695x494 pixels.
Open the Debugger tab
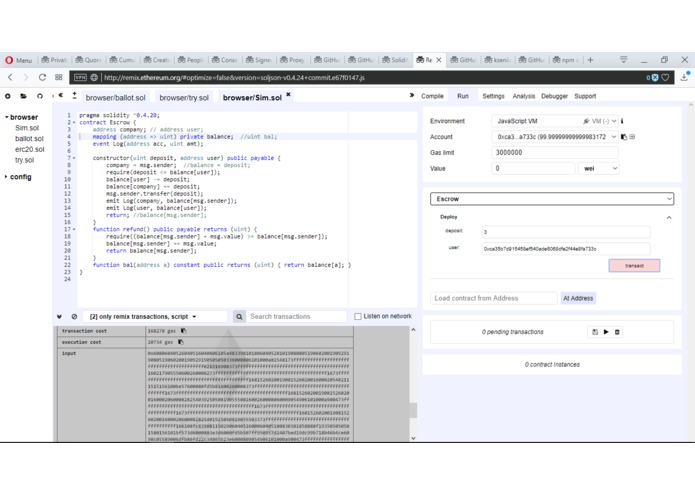554,96
